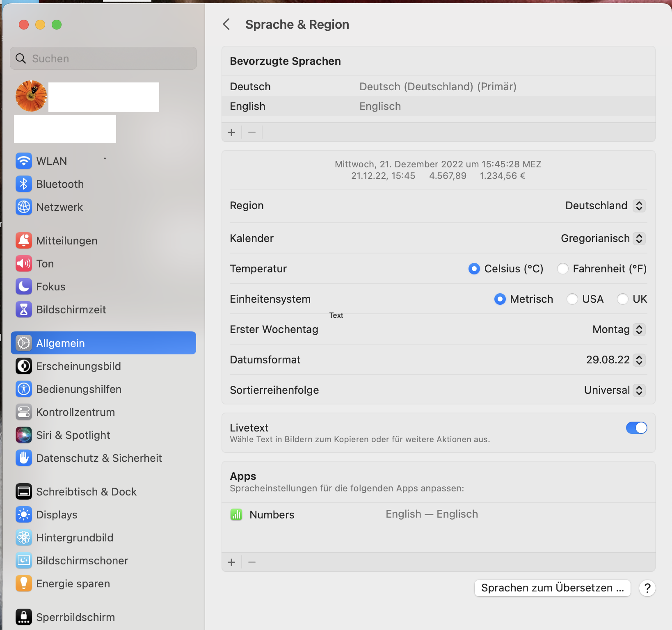The height and width of the screenshot is (630, 672).
Task: Select Fahrenheit temperature option
Action: click(x=563, y=269)
